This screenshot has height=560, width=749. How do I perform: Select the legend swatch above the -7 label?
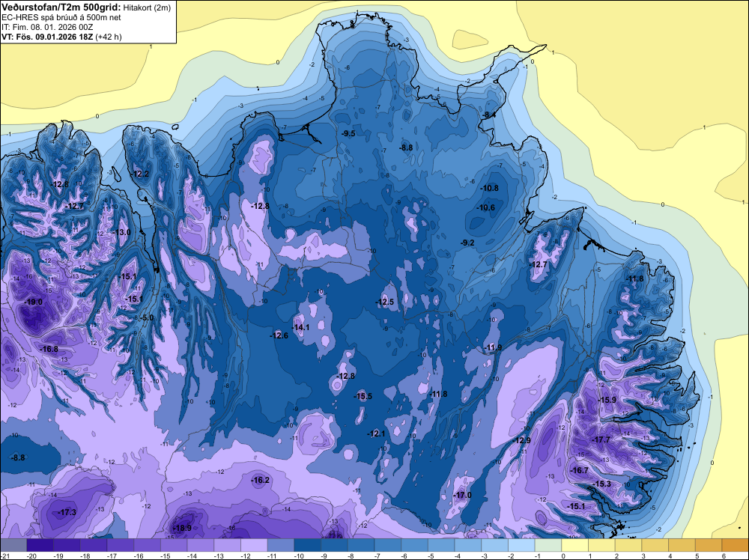tap(388, 545)
